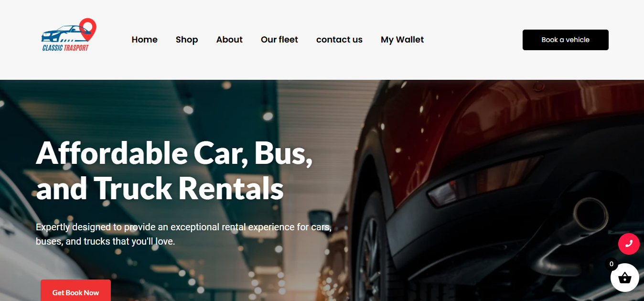Click the red Get Book Now button
The width and height of the screenshot is (644, 301).
click(x=75, y=290)
